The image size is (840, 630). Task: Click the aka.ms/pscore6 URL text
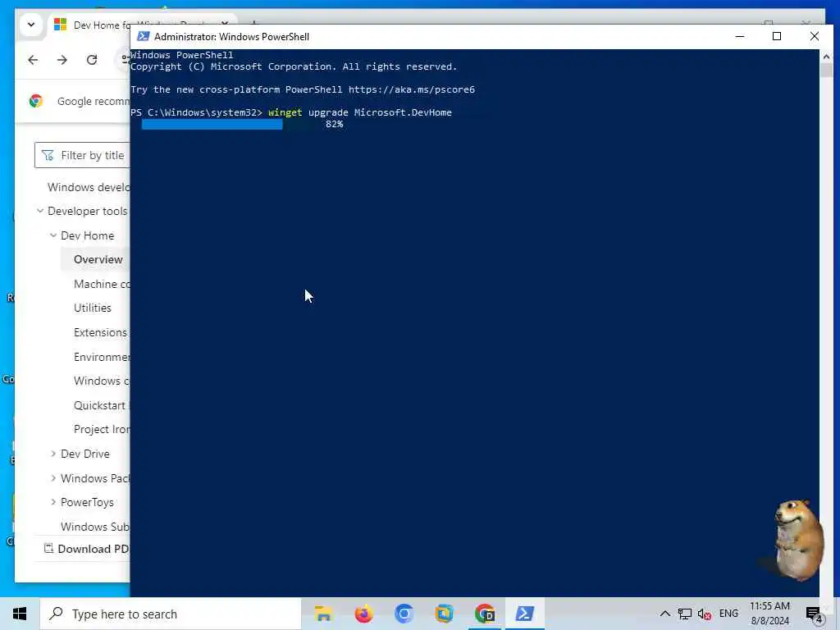412,89
